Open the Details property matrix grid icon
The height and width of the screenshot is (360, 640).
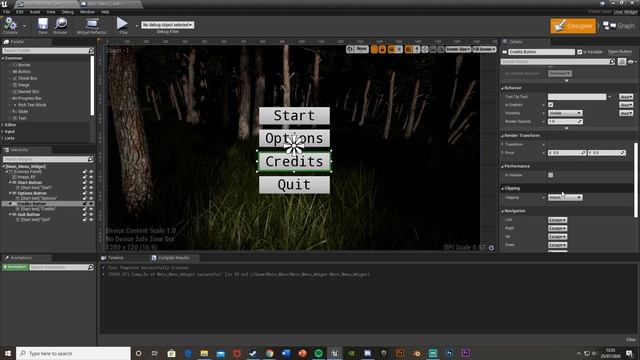[x=622, y=62]
